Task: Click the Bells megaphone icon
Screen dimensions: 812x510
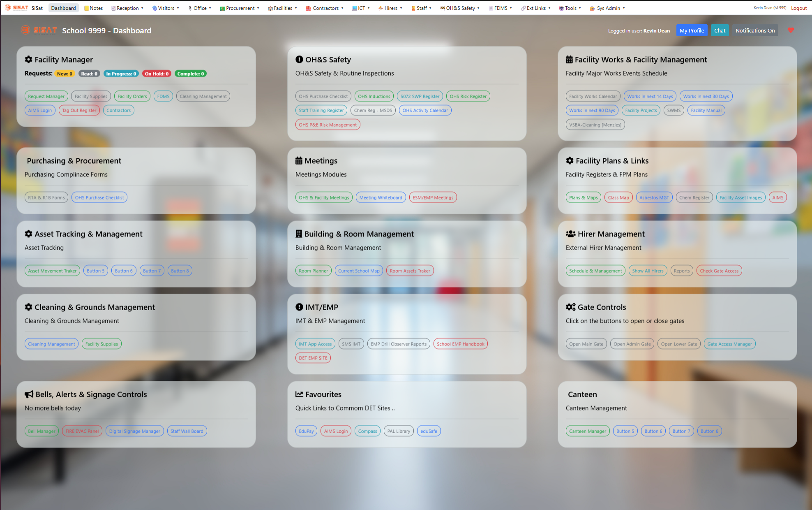Action: tap(29, 394)
